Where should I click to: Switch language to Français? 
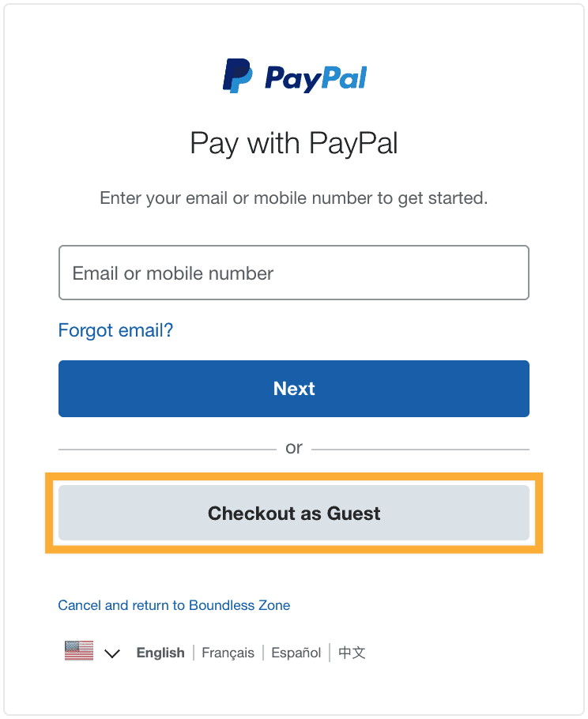click(x=228, y=653)
